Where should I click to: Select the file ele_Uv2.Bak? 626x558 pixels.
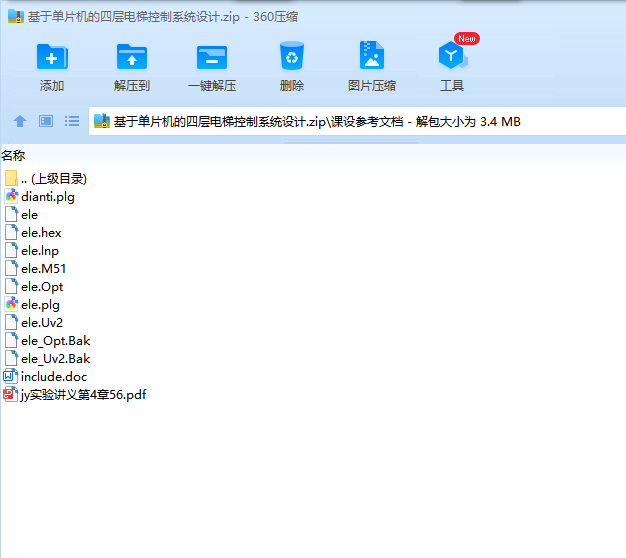[55, 359]
